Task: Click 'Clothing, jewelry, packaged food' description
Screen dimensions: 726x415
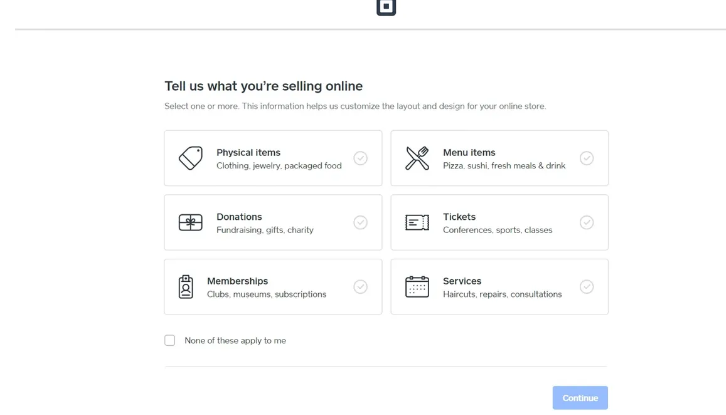Action: coord(279,166)
